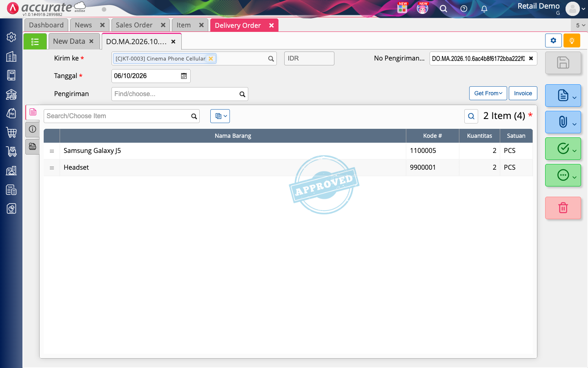Screen dimensions: 588x368
Task: Clear the No Pengiriman number field
Action: tap(531, 58)
